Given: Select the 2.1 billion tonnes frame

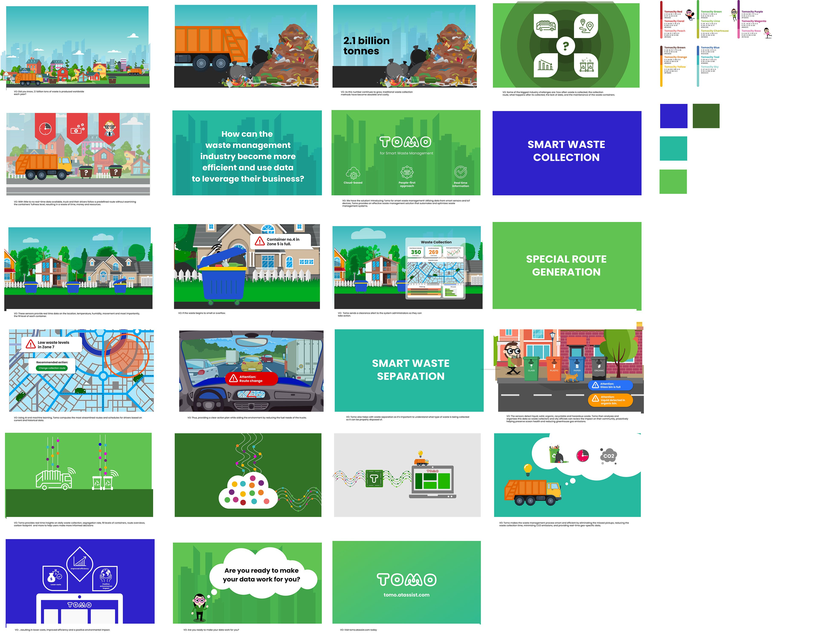Looking at the screenshot, I should [404, 46].
